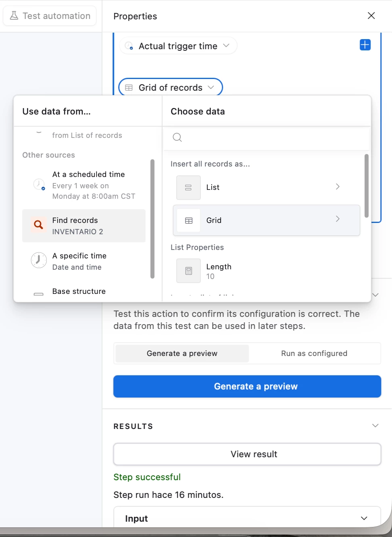392x537 pixels.
Task: Click the View result button
Action: (247, 454)
